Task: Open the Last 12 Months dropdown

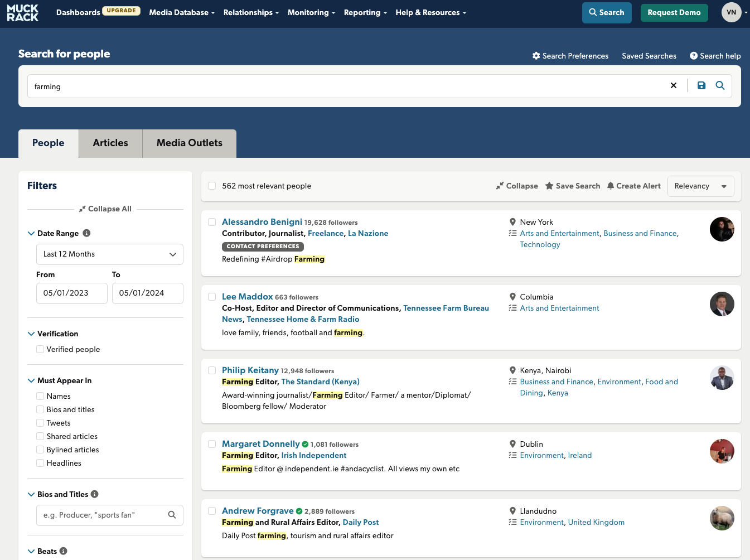Action: click(x=110, y=254)
